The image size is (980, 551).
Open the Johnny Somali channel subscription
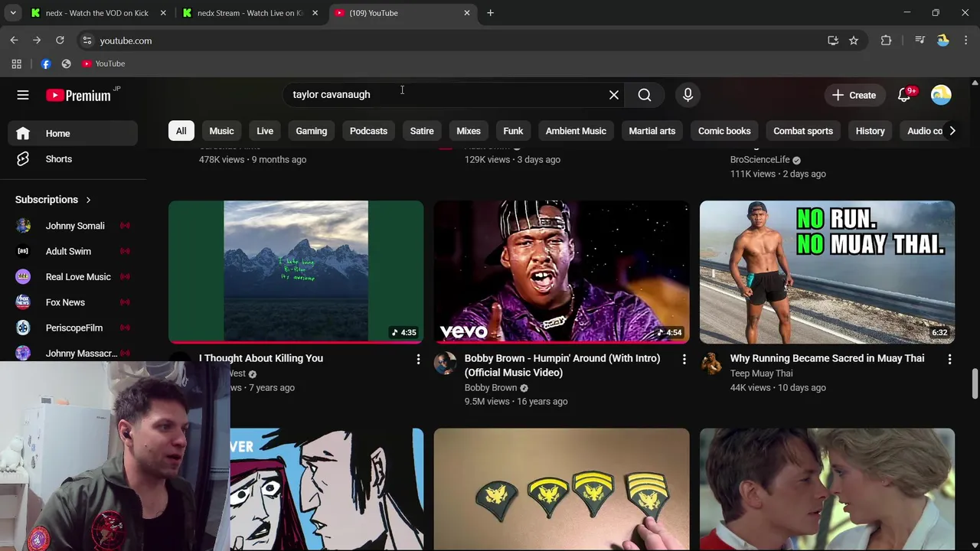73,226
